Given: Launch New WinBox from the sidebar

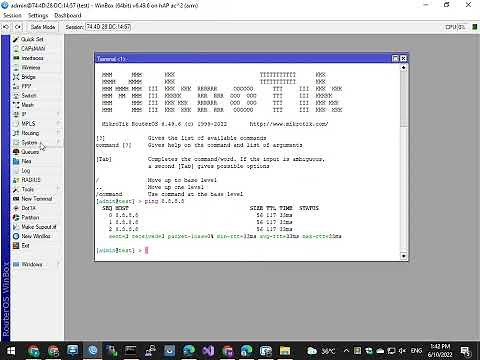Looking at the screenshot, I should [36, 236].
